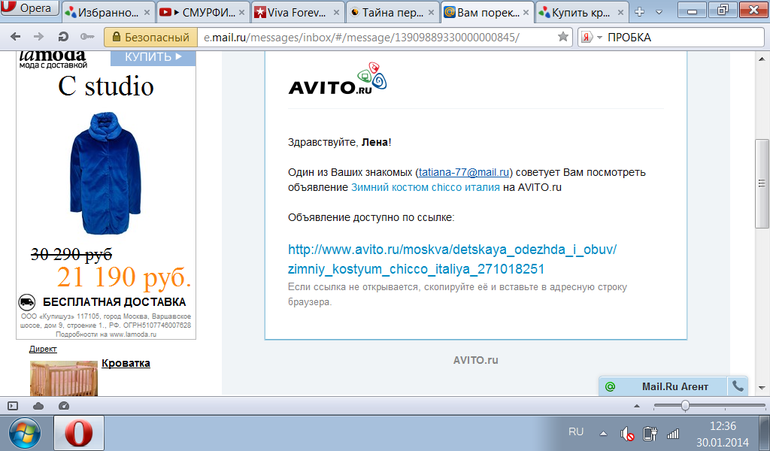The image size is (770, 451).
Task: Close the Вам порек... mail tab
Action: [526, 13]
